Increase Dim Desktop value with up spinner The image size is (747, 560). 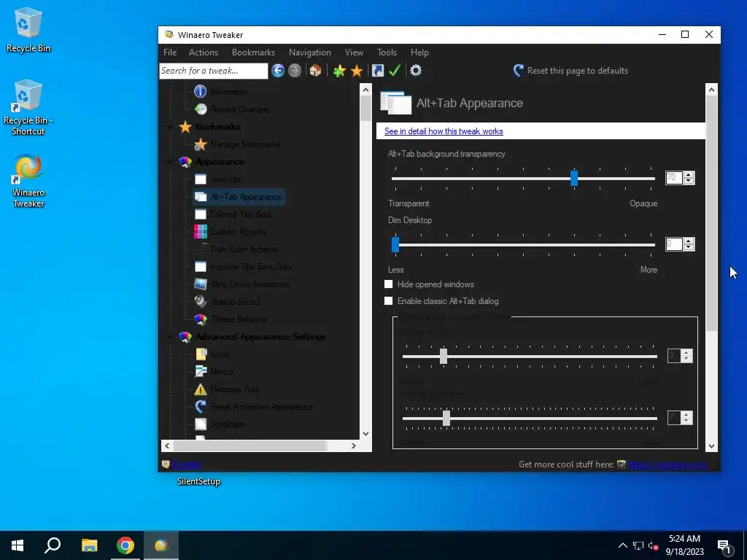[689, 241]
